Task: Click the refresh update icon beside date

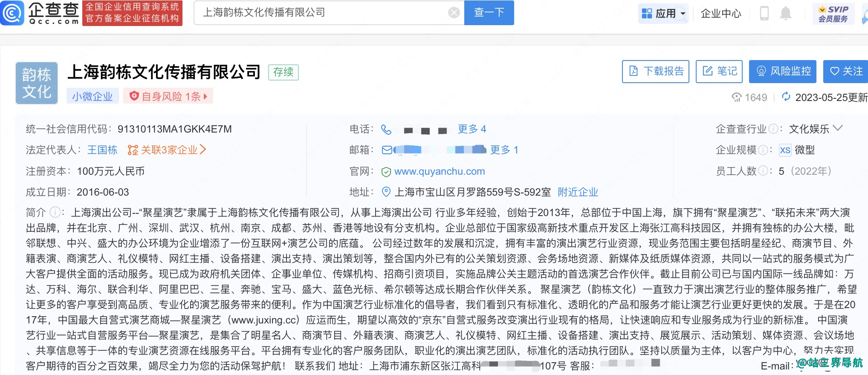Action: click(x=786, y=97)
